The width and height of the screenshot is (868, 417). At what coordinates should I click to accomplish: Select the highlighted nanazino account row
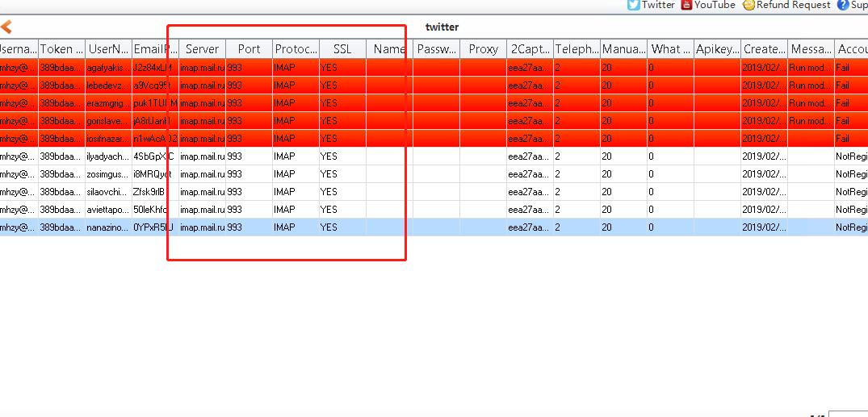tap(108, 227)
